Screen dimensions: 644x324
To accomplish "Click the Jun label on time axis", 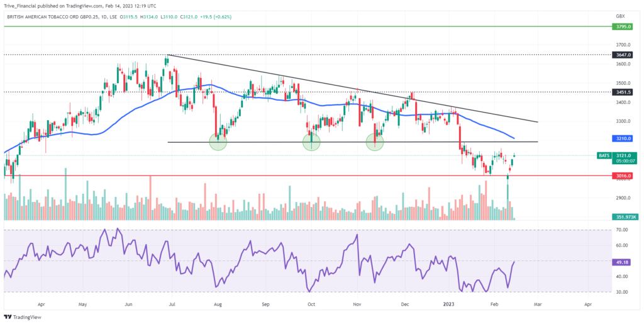I will pyautogui.click(x=128, y=304).
